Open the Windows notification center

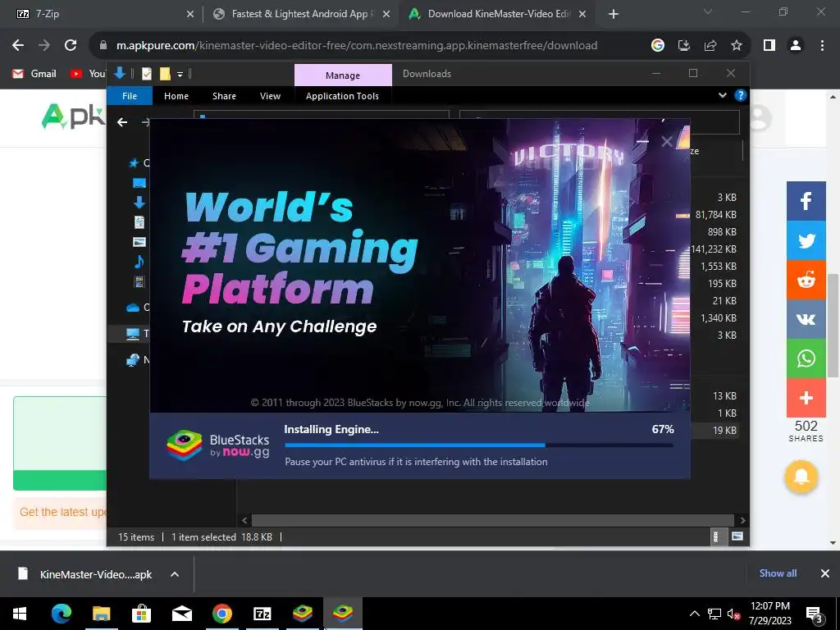tap(814, 614)
